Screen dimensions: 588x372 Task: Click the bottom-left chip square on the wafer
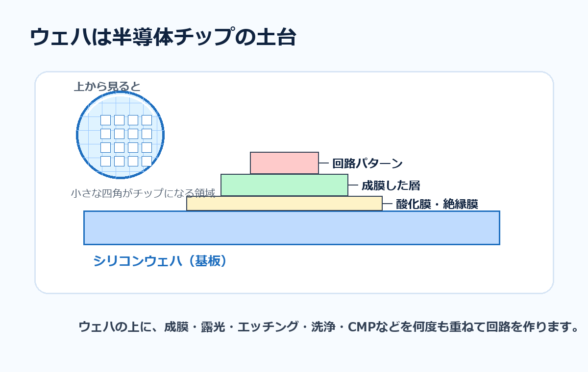105,161
